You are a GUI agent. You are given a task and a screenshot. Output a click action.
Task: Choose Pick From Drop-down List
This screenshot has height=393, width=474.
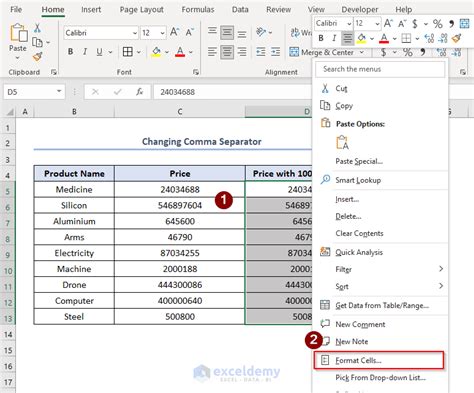click(381, 378)
